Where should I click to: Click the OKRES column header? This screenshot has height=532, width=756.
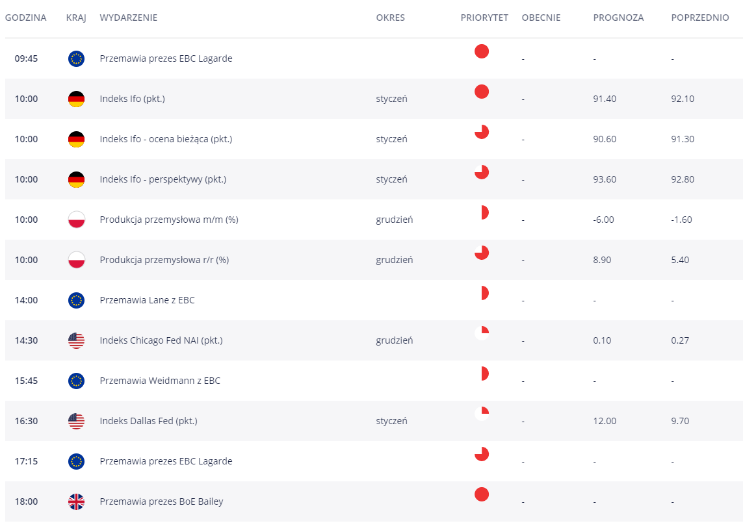(391, 18)
